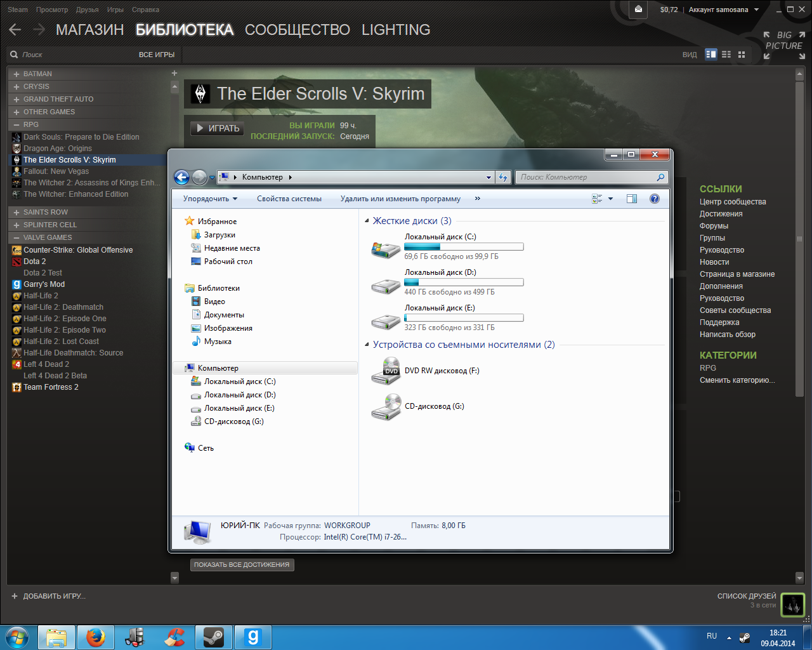Go to the МАГАЗИН tab

pos(89,30)
